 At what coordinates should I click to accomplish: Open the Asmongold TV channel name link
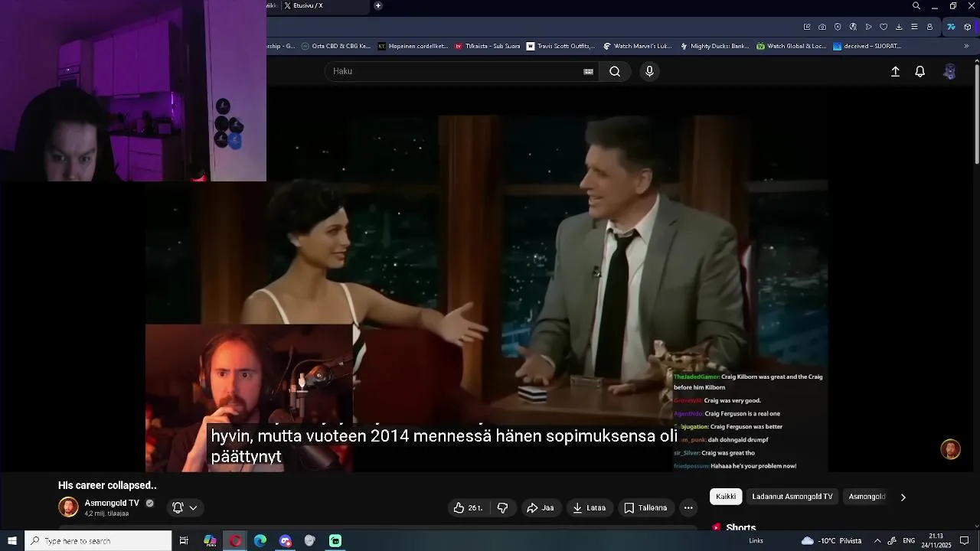tap(112, 503)
